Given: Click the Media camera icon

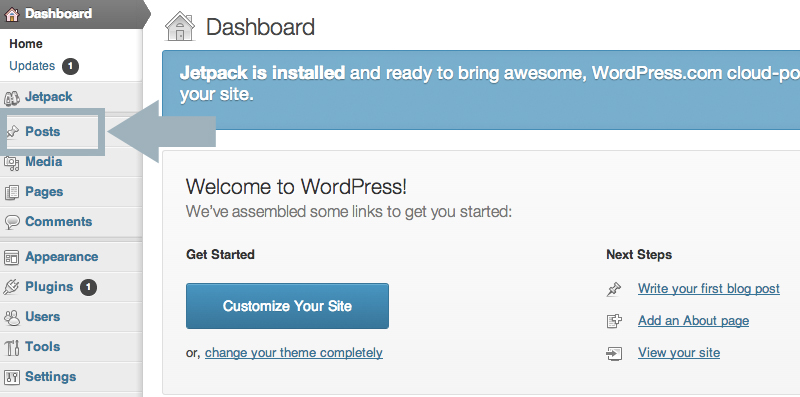Looking at the screenshot, I should [11, 162].
